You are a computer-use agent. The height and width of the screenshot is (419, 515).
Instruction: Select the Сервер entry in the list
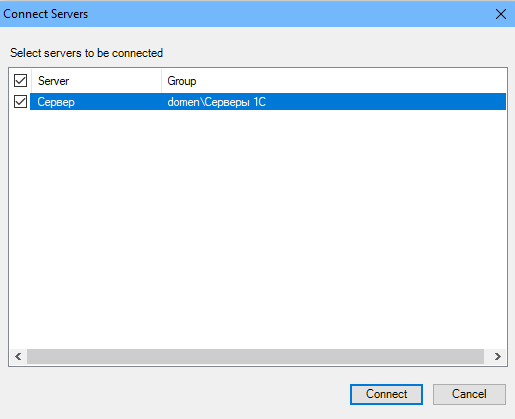56,102
